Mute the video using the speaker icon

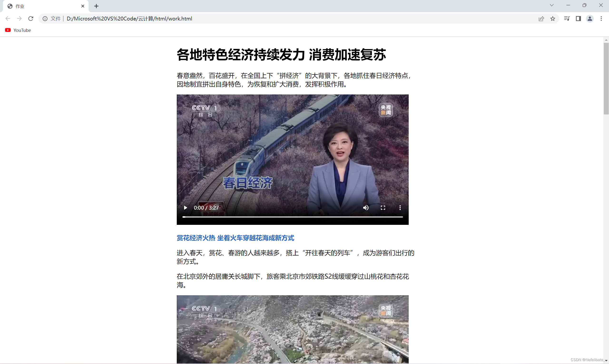[366, 208]
